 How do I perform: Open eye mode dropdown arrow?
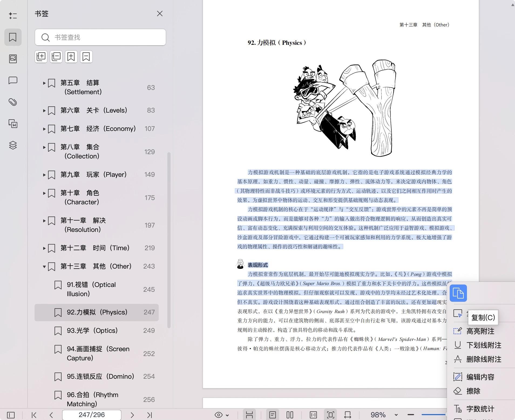pos(227,415)
